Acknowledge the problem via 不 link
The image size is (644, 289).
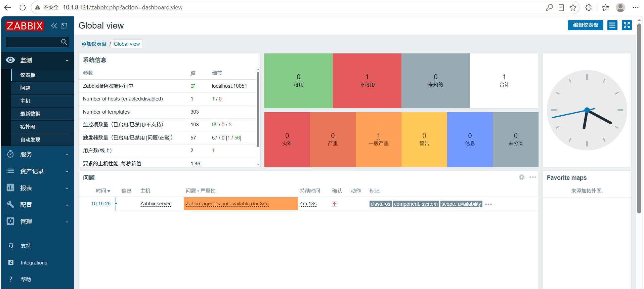(x=335, y=204)
